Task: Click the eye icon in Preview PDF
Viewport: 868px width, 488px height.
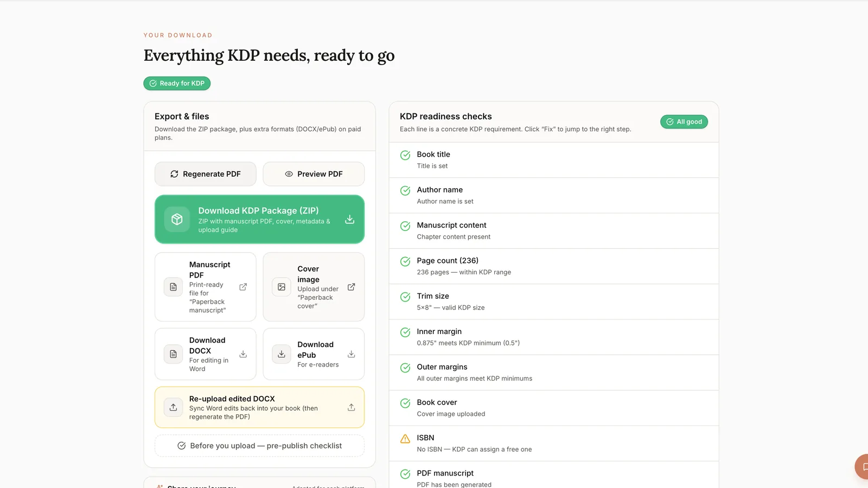Action: coord(289,174)
